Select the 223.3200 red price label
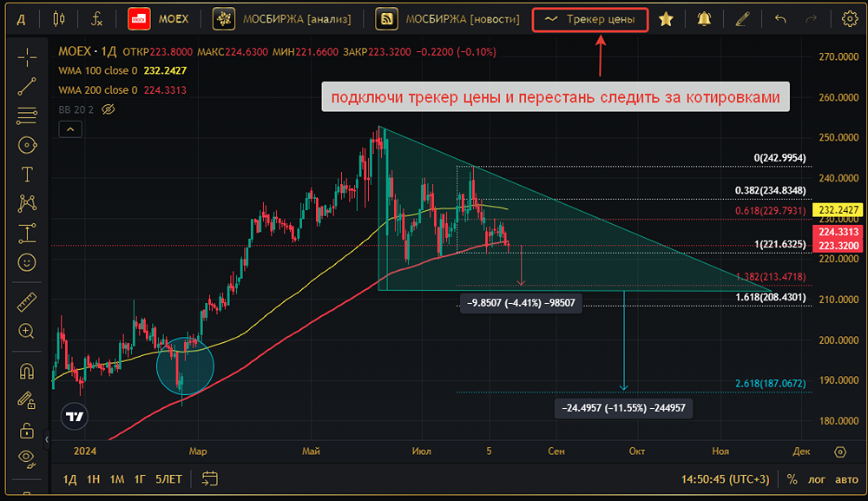 (838, 246)
